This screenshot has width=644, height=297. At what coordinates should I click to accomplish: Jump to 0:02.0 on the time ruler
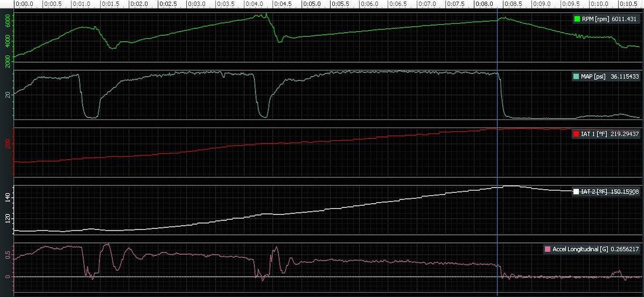pyautogui.click(x=139, y=4)
